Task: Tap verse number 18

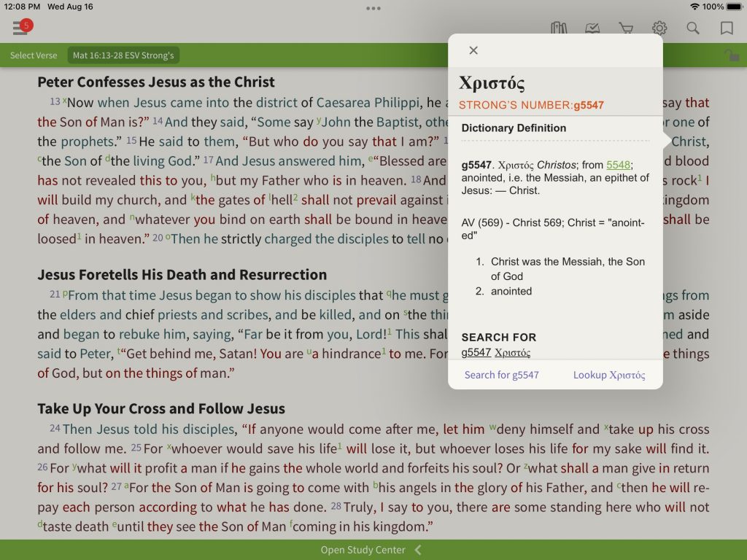Action: (x=416, y=179)
